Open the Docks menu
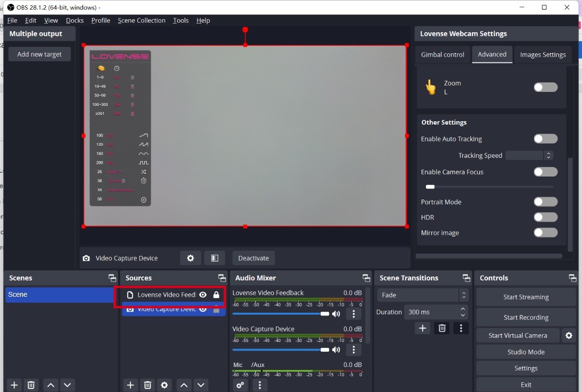 pos(75,20)
